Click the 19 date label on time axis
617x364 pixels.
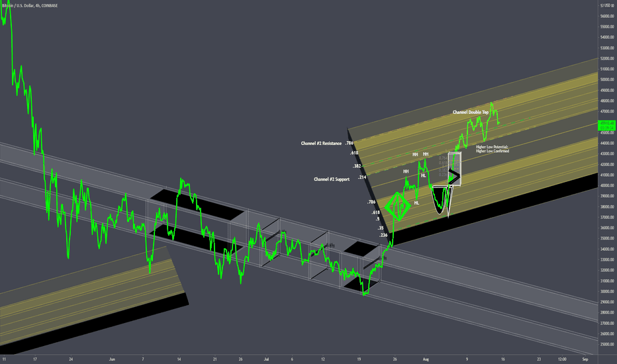click(x=359, y=359)
